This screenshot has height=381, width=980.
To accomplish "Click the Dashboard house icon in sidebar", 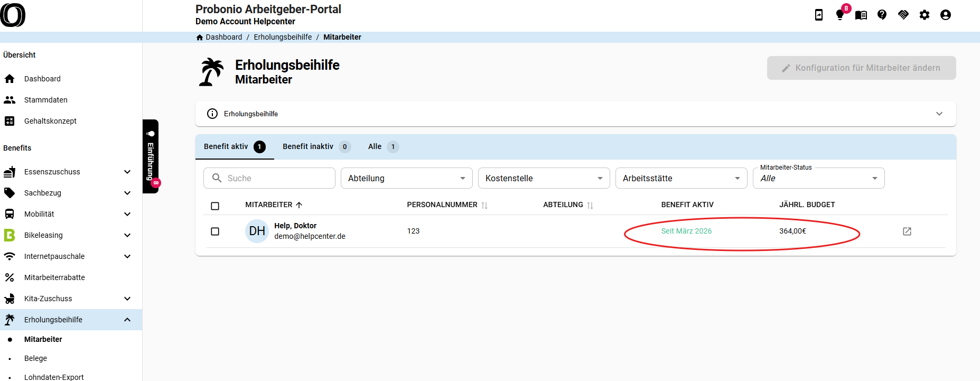I will click(x=10, y=79).
